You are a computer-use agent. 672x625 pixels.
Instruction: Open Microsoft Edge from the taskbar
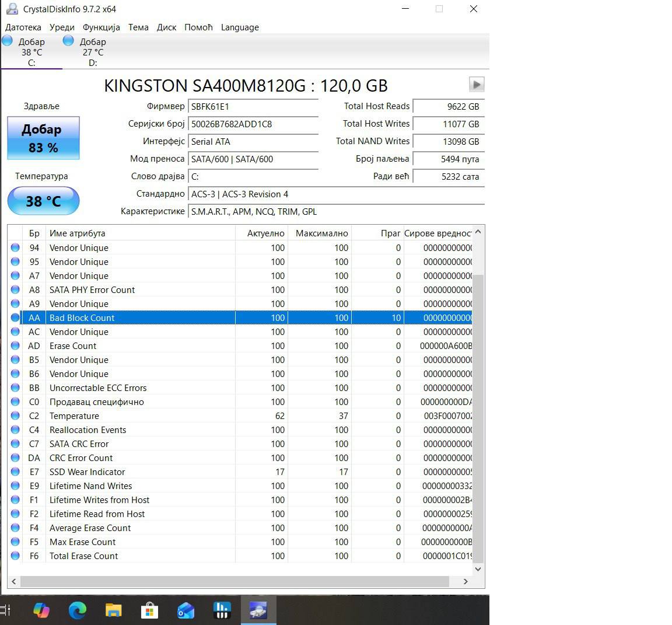tap(77, 610)
